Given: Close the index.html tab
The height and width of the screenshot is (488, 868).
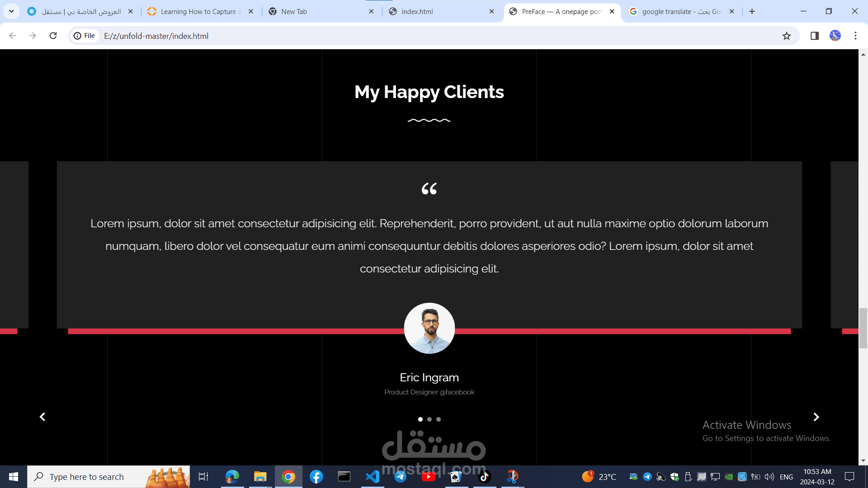Looking at the screenshot, I should tap(492, 12).
